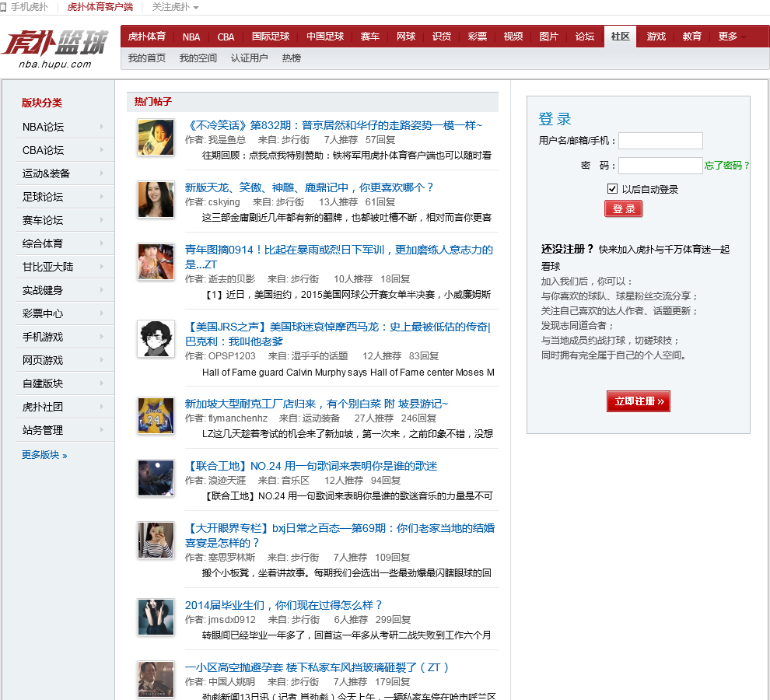
Task: Click 忘了密码 link
Action: point(726,165)
